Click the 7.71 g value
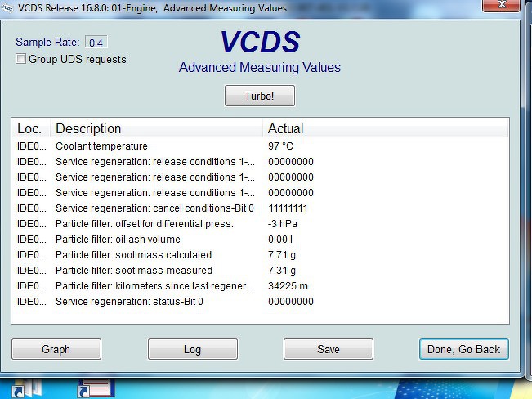Viewport: 532px width, 399px height. coord(282,254)
